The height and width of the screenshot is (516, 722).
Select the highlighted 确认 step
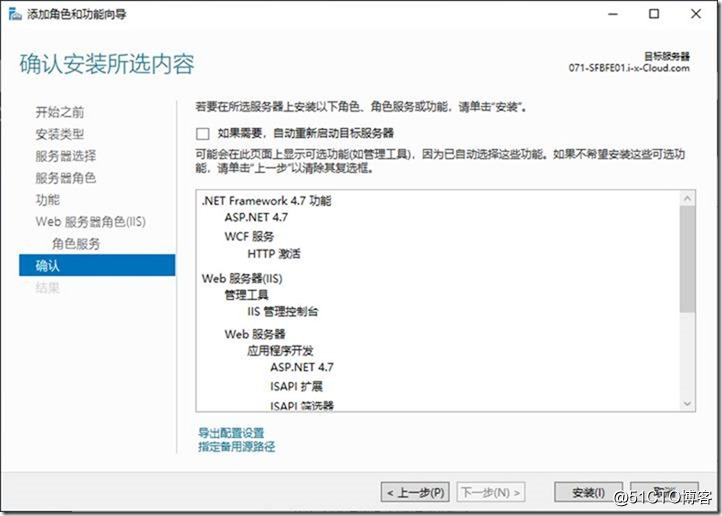pyautogui.click(x=97, y=265)
